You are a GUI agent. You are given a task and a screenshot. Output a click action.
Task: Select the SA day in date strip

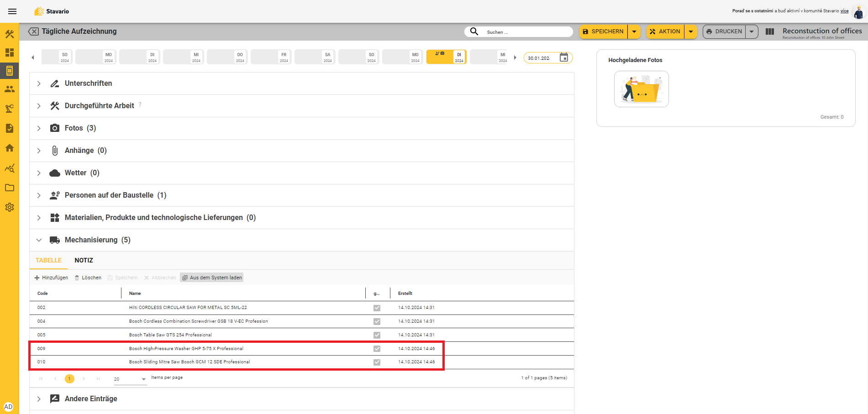[x=315, y=57]
